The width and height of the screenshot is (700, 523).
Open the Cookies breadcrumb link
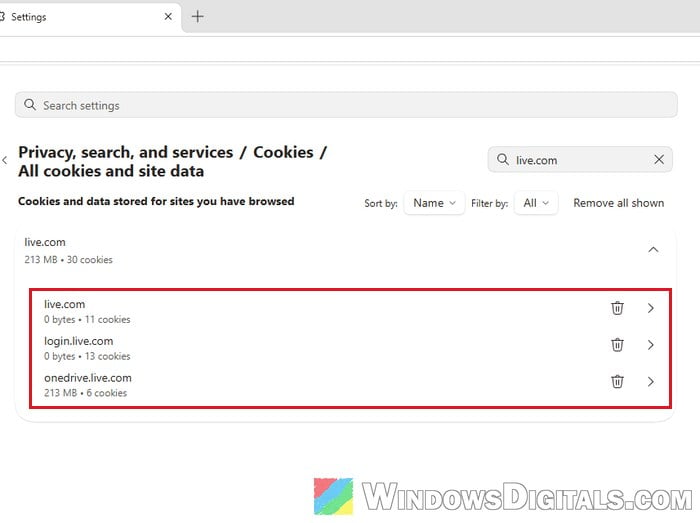coord(283,152)
